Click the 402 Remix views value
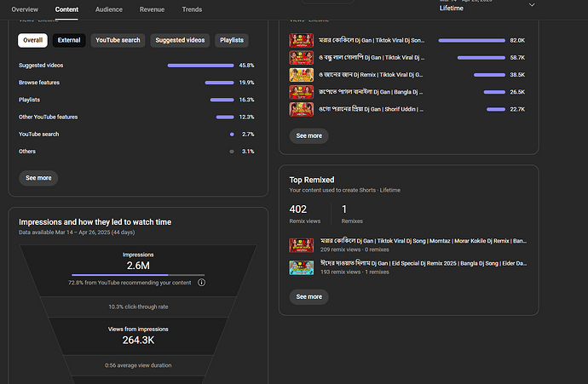Screen dimensions: 588x384 tap(297, 209)
